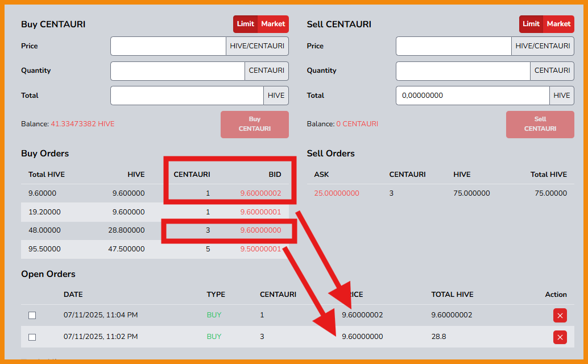Screen dimensions: 588x364
Task: Click the Buy CENTAURI button
Action: tap(255, 124)
